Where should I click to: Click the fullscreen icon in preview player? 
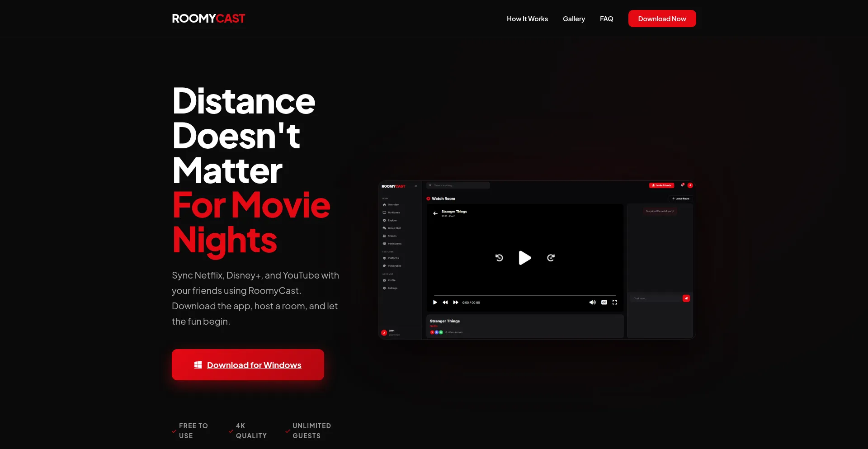[x=615, y=302]
